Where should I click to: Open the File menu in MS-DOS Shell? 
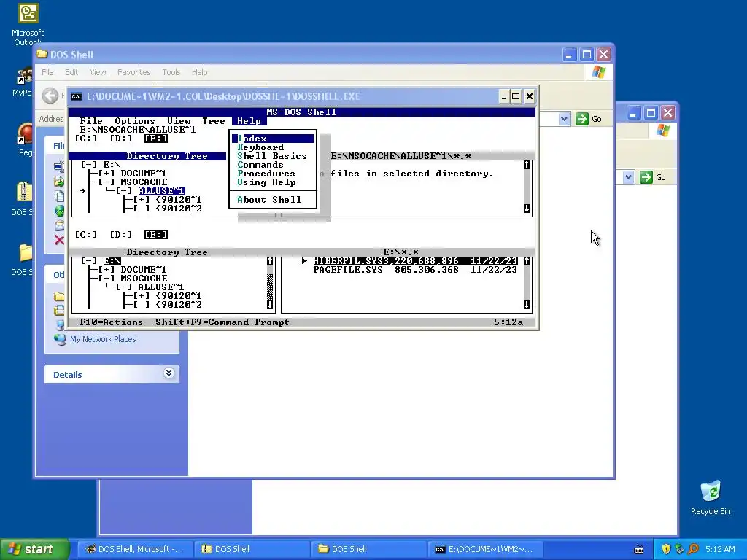pyautogui.click(x=91, y=121)
